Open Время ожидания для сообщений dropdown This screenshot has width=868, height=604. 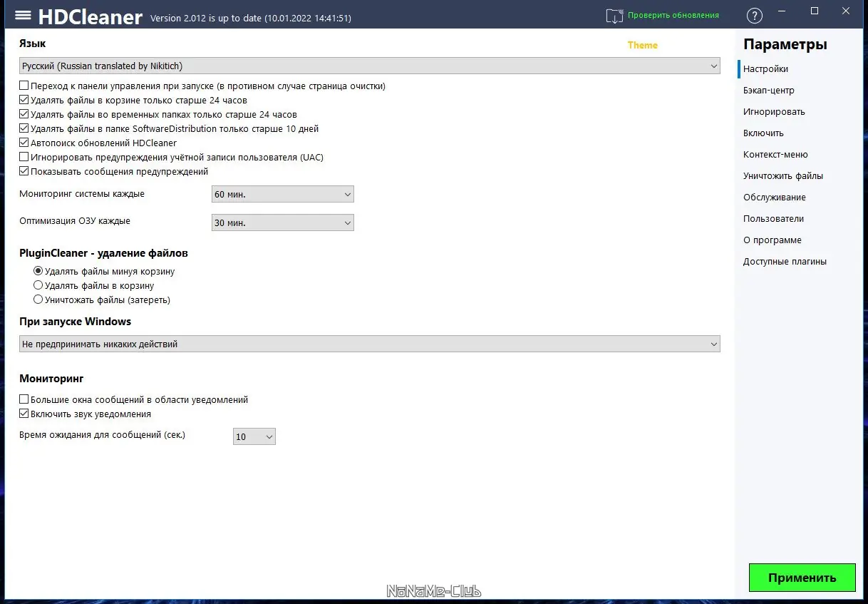point(254,436)
